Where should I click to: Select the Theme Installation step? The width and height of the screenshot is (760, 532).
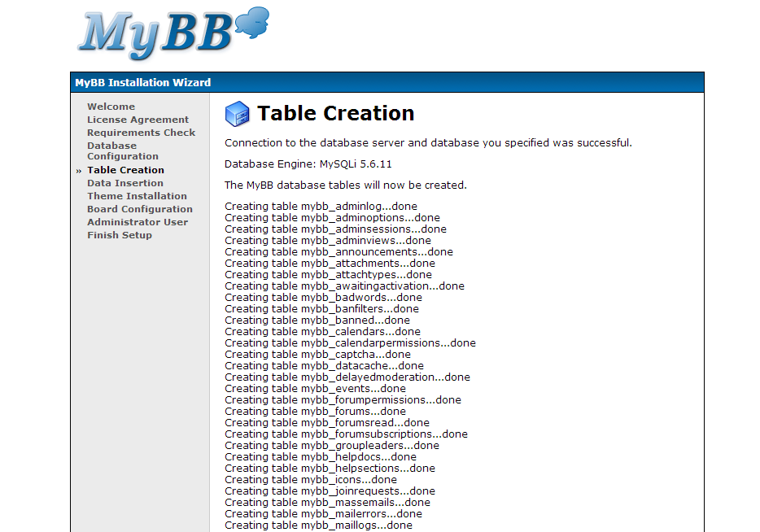pyautogui.click(x=137, y=196)
